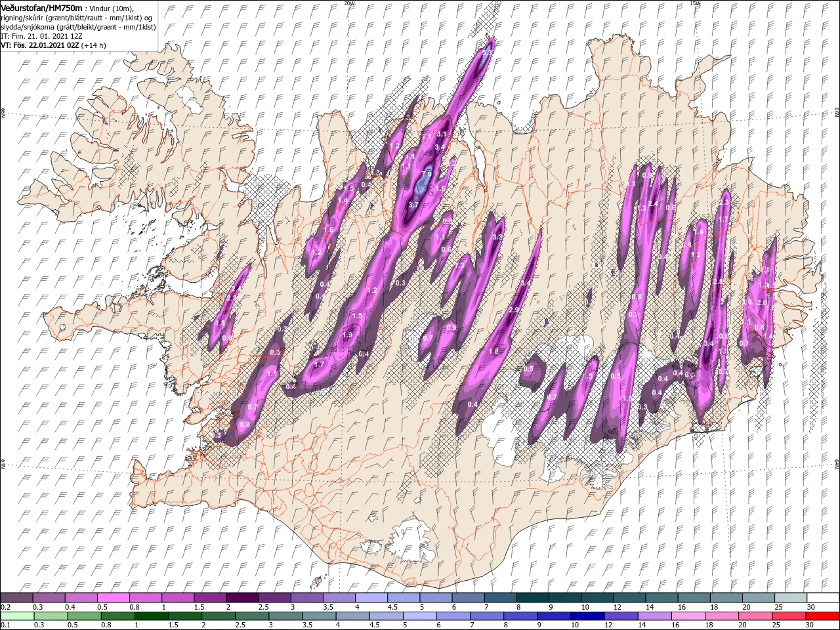The height and width of the screenshot is (630, 840).
Task: Pick the bright red swatch labeled 30 in lower scale
Action: pyautogui.click(x=822, y=616)
